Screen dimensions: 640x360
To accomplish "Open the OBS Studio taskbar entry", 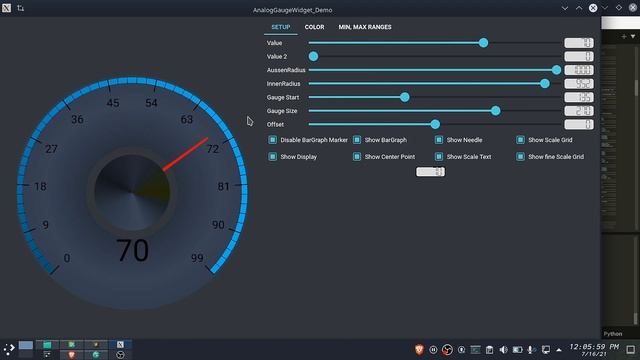I will point(120,355).
